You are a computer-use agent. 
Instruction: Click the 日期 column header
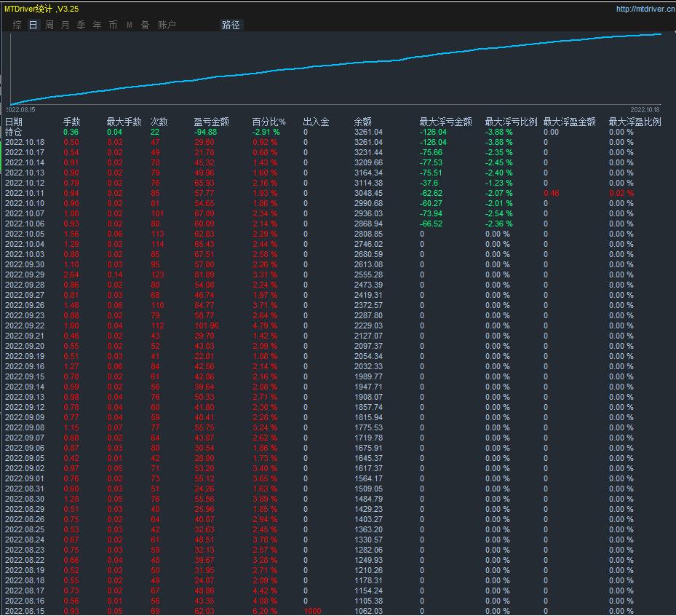[13, 122]
